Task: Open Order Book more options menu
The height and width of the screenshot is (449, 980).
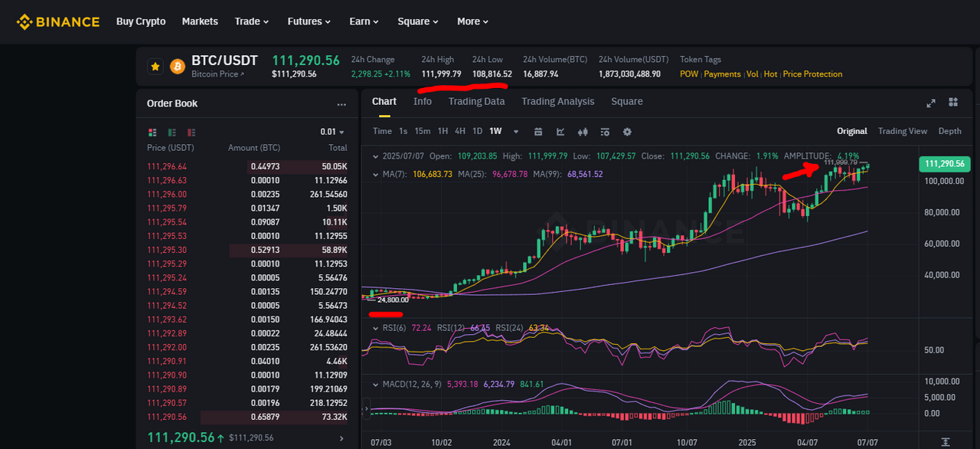Action: click(x=341, y=104)
